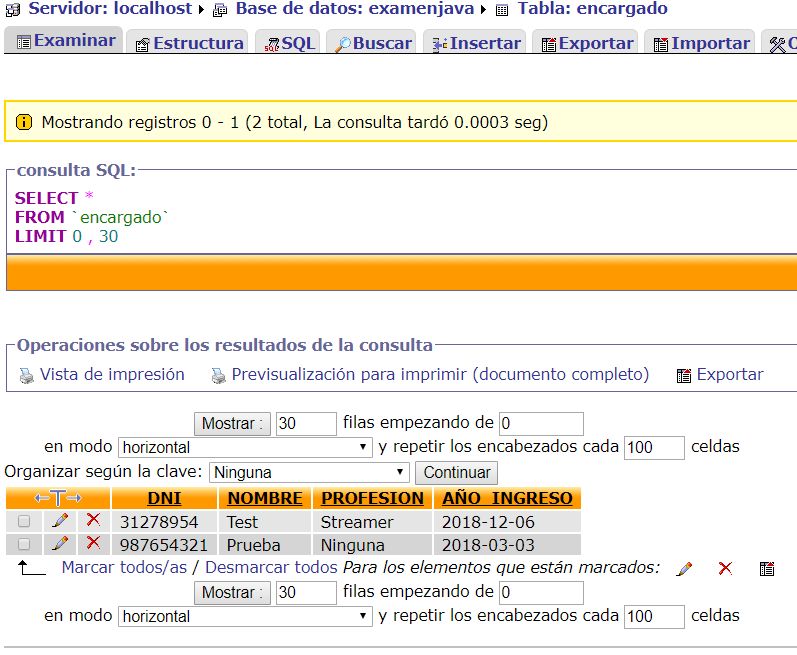Sort by the DNI column header
The width and height of the screenshot is (797, 655).
coord(164,498)
